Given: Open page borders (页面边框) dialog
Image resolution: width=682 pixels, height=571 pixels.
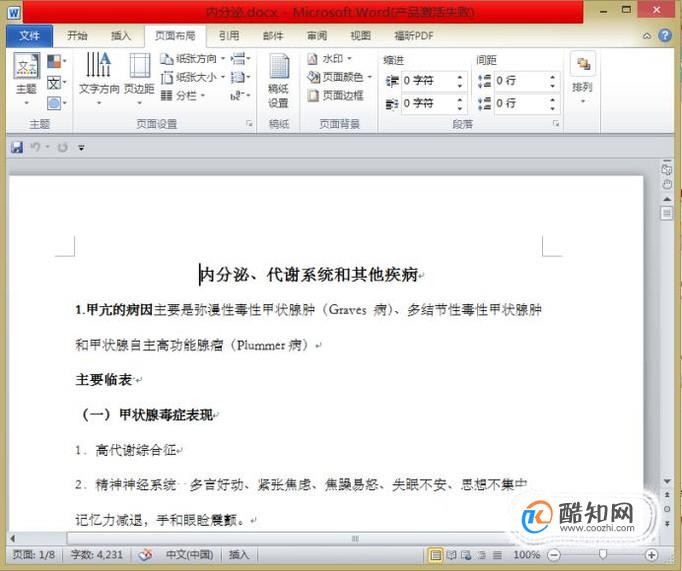Looking at the screenshot, I should (336, 95).
